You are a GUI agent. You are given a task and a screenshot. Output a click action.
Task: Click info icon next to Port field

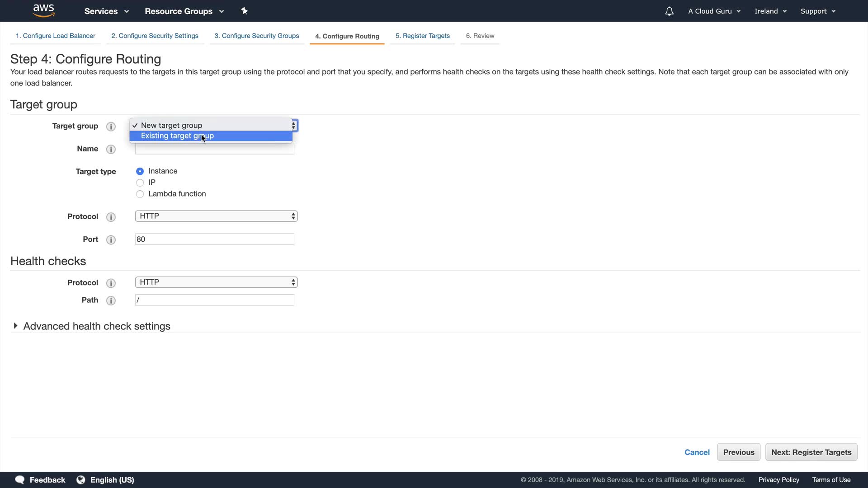(111, 240)
